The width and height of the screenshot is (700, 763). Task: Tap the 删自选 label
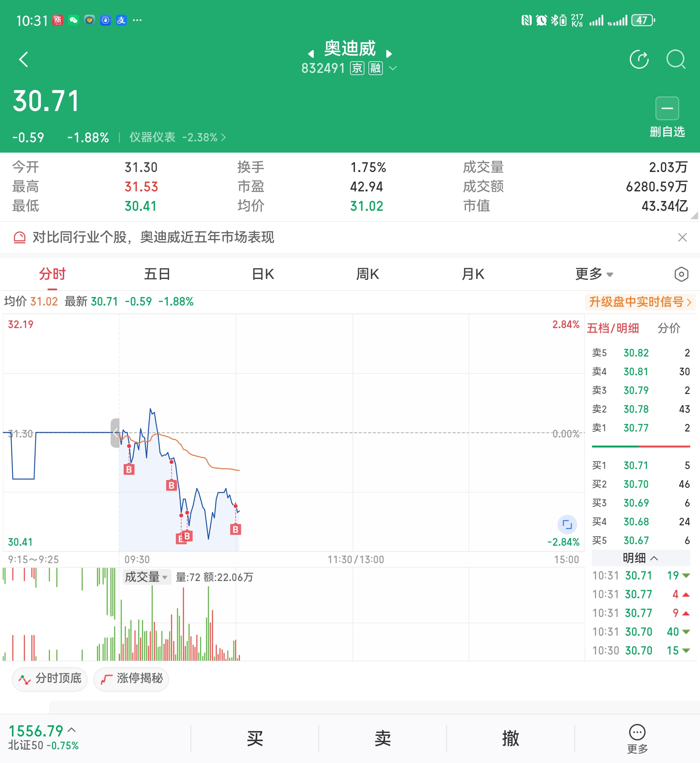(667, 132)
